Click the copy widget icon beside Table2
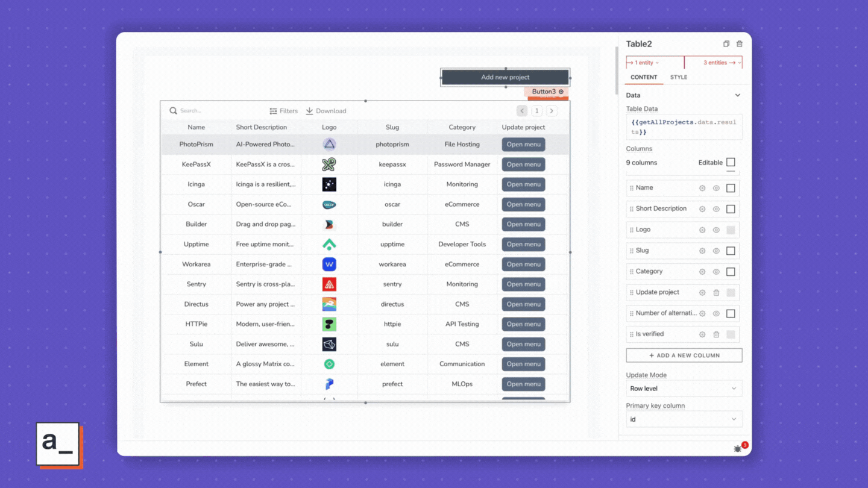This screenshot has height=488, width=868. point(726,44)
